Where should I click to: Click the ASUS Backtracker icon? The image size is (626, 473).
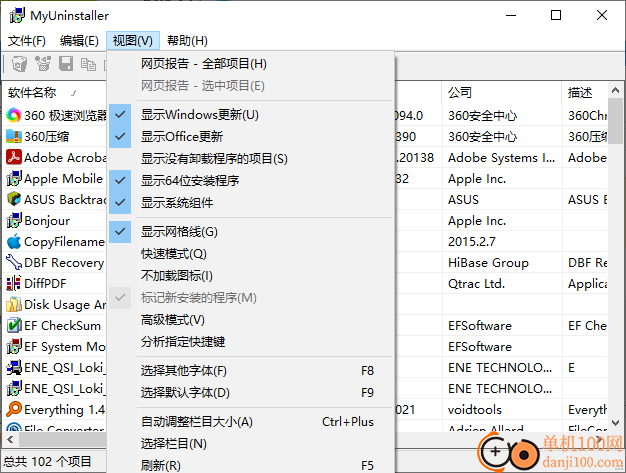point(14,199)
